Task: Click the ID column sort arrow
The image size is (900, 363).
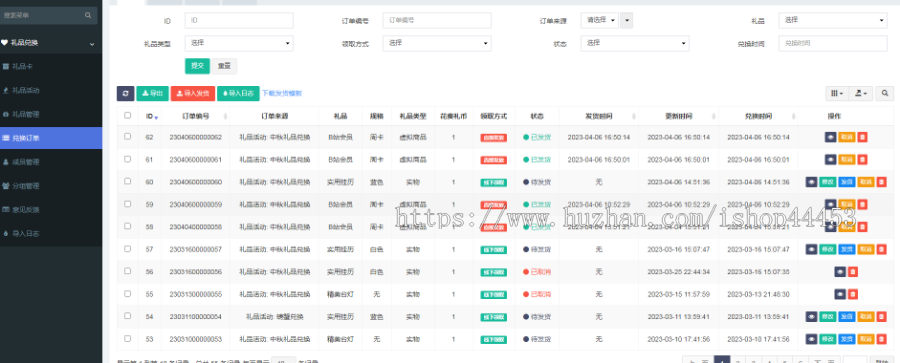Action: pos(156,117)
